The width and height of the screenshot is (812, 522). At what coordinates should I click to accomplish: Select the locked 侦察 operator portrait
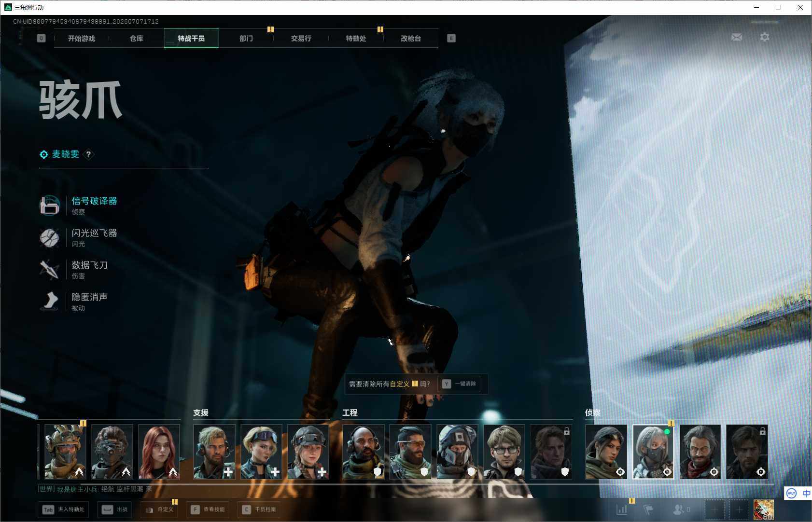(747, 452)
